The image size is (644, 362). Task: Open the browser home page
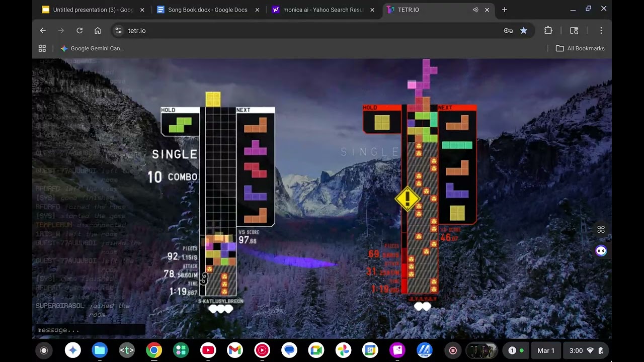(x=98, y=31)
